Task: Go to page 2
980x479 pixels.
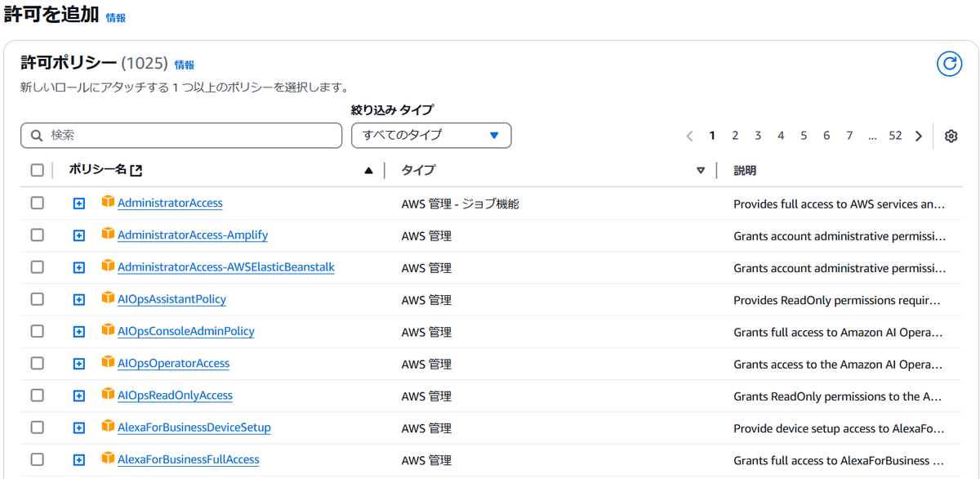Action: coord(735,136)
